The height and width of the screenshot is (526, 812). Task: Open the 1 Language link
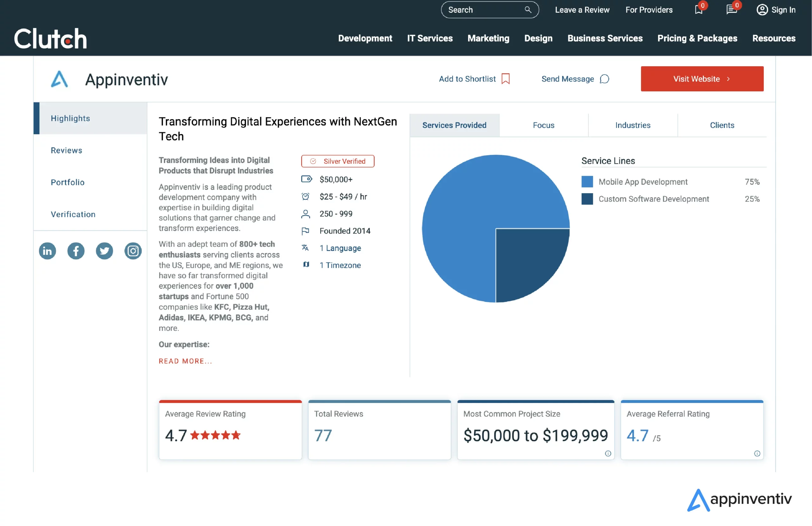pyautogui.click(x=340, y=248)
